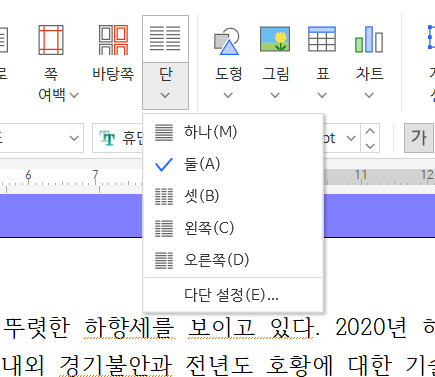Open the style dropdown left of font box
Viewport: 435px width, 377px height.
click(74, 138)
